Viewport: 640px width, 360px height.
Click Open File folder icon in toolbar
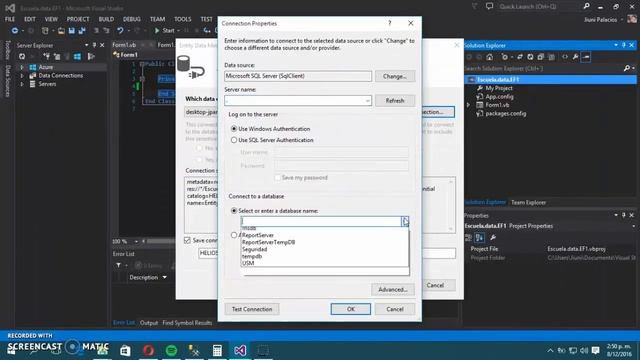tap(61, 31)
